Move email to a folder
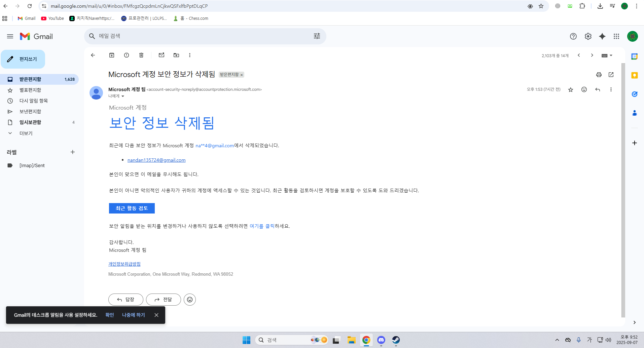The image size is (644, 348). pyautogui.click(x=176, y=55)
